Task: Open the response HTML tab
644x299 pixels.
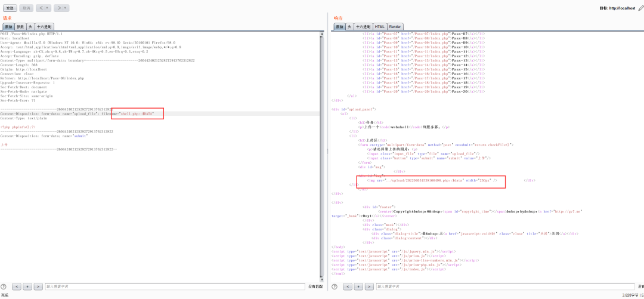Action: coord(380,27)
